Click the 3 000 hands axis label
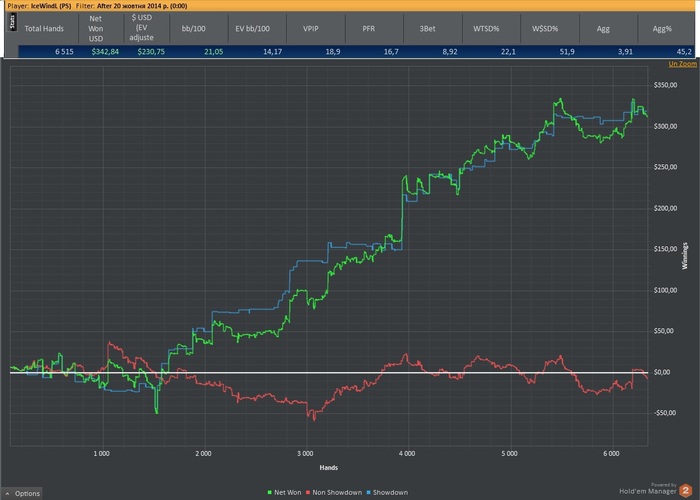This screenshot has height=500, width=700. pyautogui.click(x=305, y=454)
